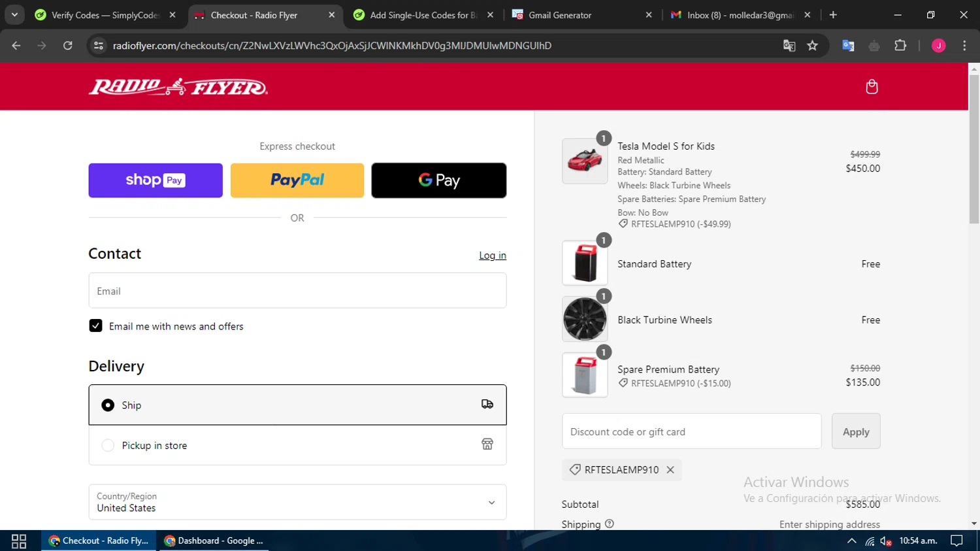Click the taskbar clock 10:54 a.m.
Screen dimensions: 980x551
pos(918,541)
